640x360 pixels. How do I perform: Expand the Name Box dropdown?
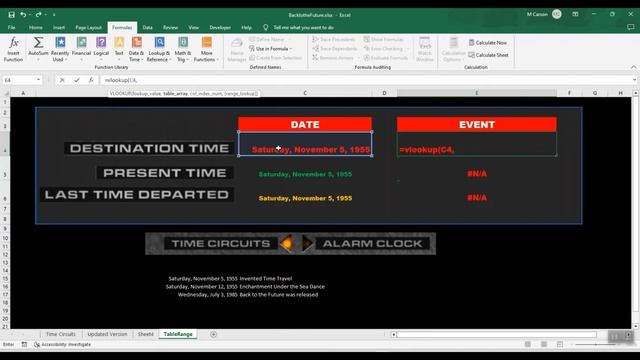[38, 80]
